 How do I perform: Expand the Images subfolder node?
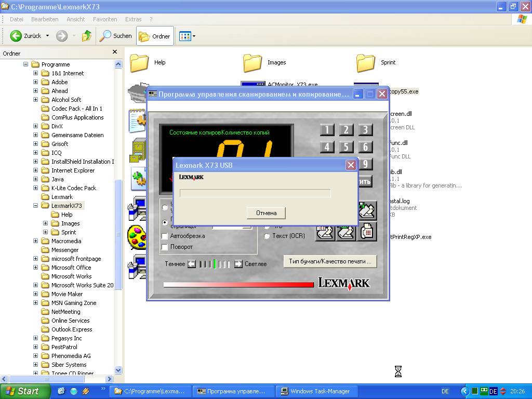coord(46,223)
